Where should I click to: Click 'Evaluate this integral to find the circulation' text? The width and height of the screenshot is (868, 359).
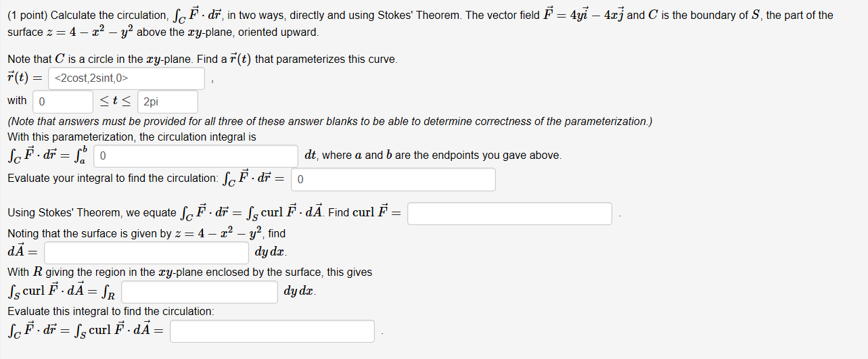[110, 312]
